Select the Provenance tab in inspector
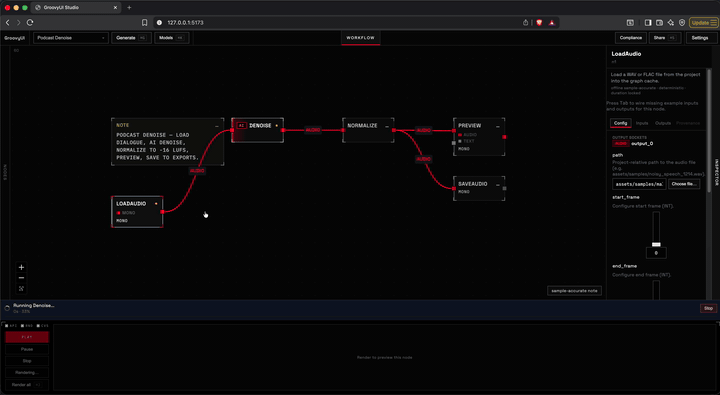The image size is (720, 395). [x=688, y=123]
